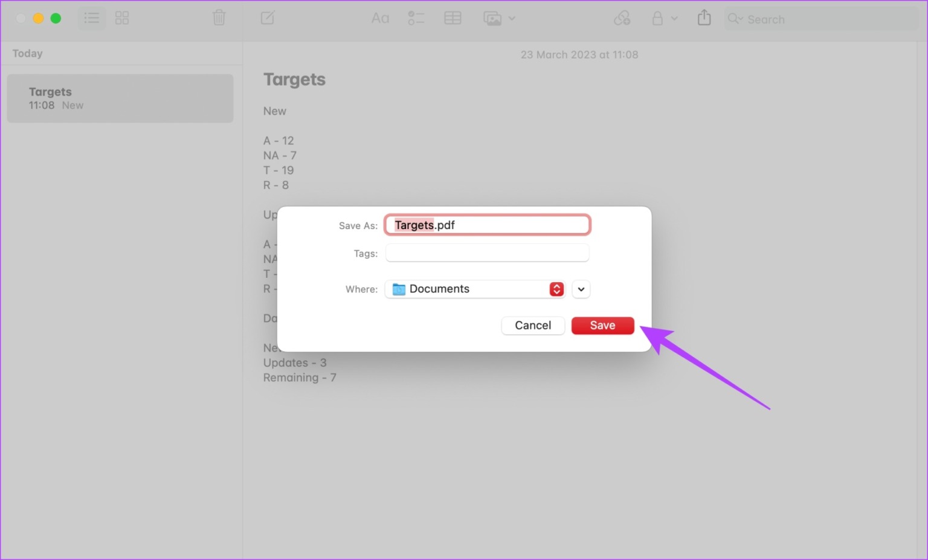Cancel the save dialog
Screen dimensions: 928x560
(532, 325)
